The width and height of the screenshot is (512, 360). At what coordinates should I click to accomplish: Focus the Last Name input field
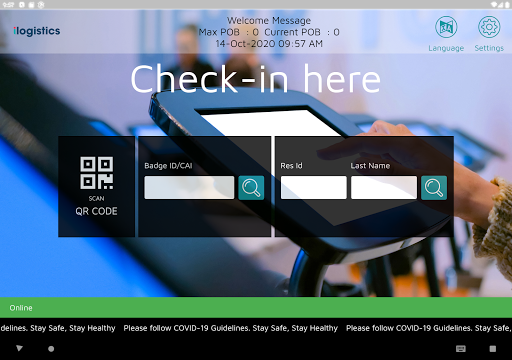tap(384, 188)
